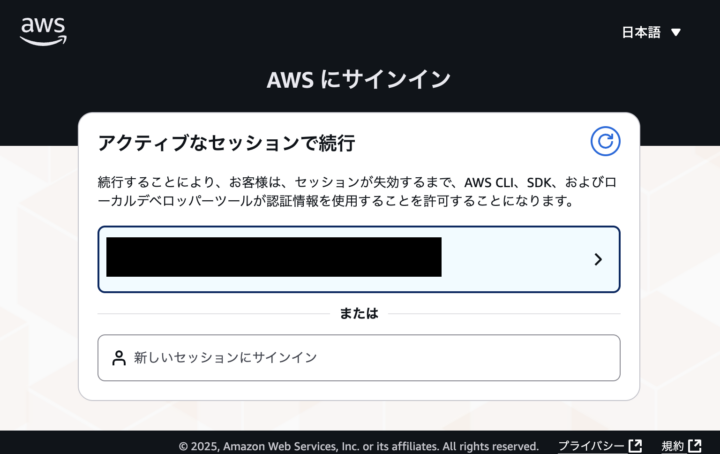
Task: Click the AWS にサインイン page heading
Action: (359, 80)
